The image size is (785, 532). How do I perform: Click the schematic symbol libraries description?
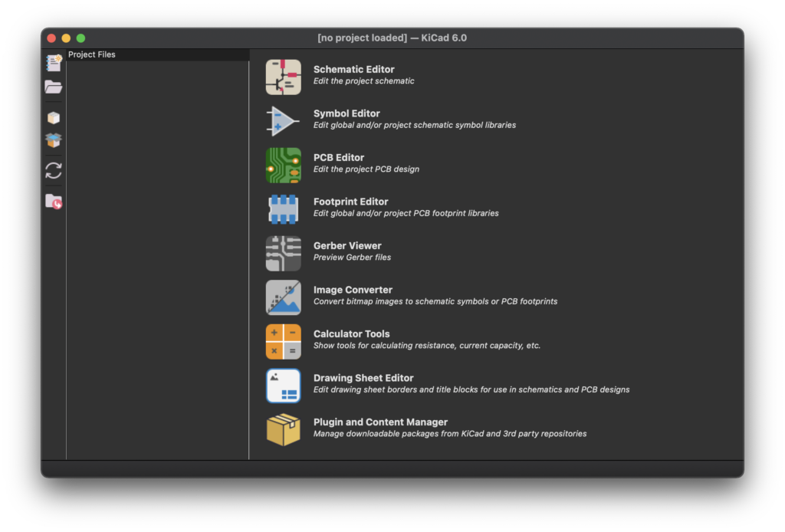pos(415,125)
